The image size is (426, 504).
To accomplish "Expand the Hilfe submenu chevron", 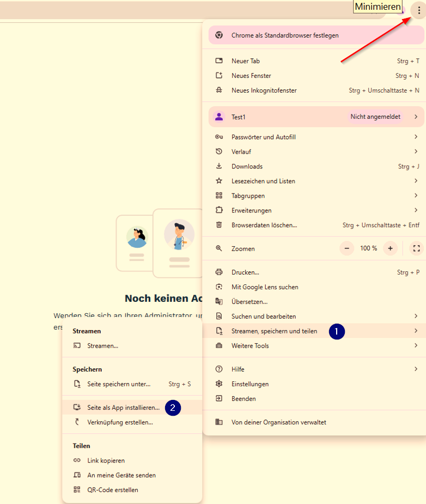I will 416,369.
